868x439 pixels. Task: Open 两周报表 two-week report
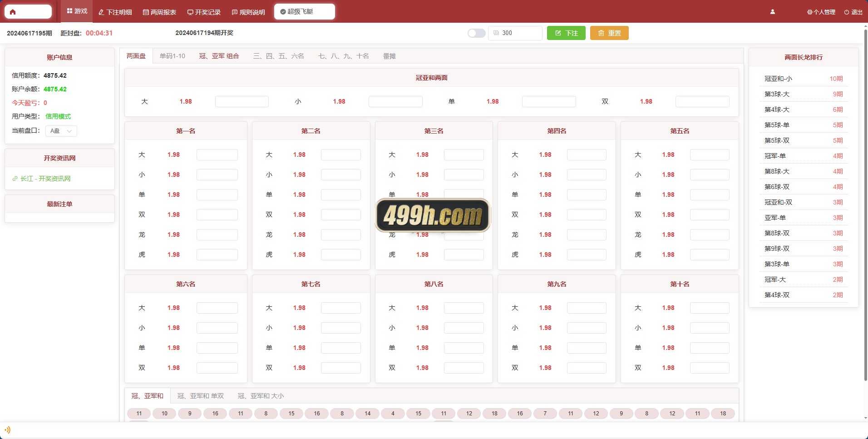point(159,12)
